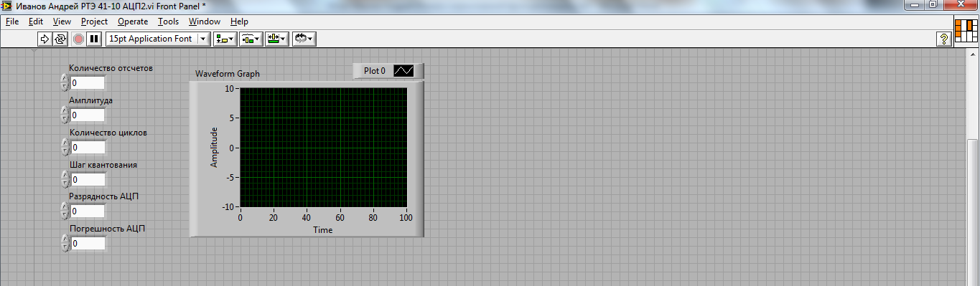The image size is (980, 286).
Task: Open the Help menu
Action: (239, 22)
